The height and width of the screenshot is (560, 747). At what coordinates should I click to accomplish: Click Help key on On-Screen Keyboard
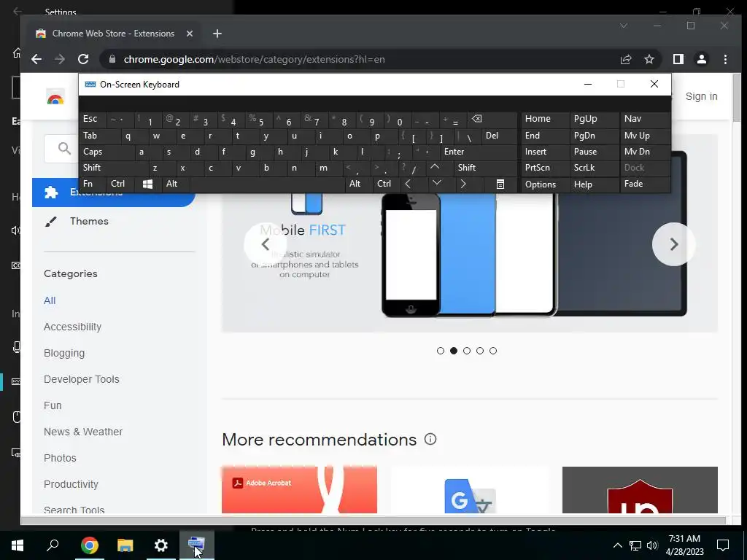pyautogui.click(x=594, y=184)
